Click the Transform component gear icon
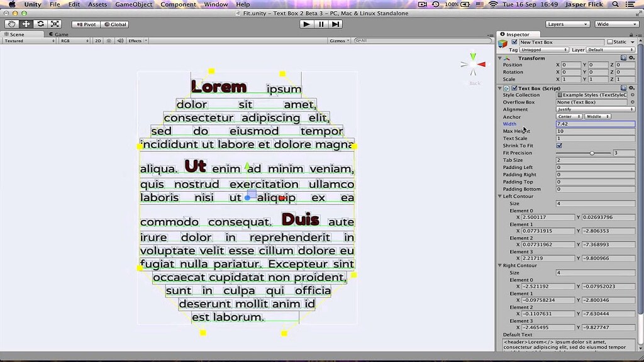 [x=632, y=58]
